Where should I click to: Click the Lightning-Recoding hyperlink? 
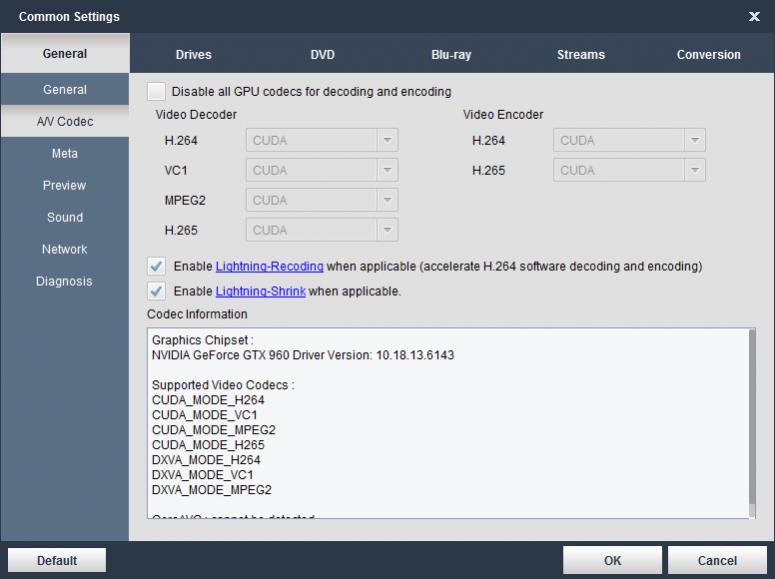(x=269, y=267)
